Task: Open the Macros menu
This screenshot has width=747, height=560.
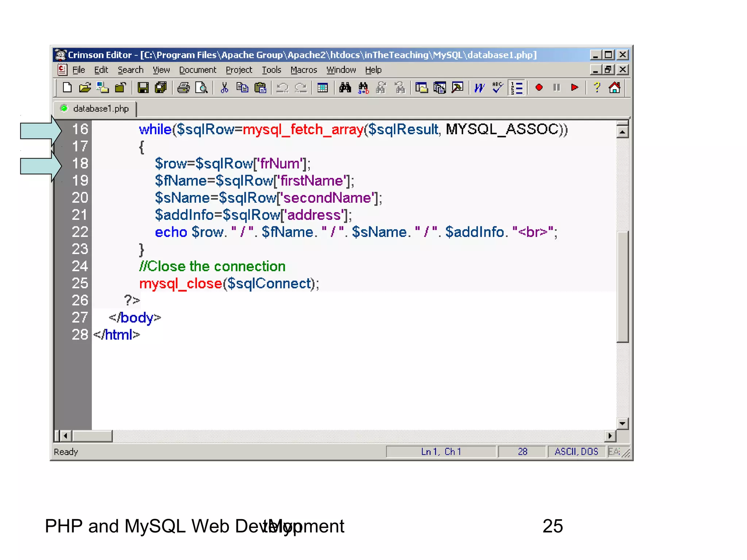Action: click(x=304, y=70)
